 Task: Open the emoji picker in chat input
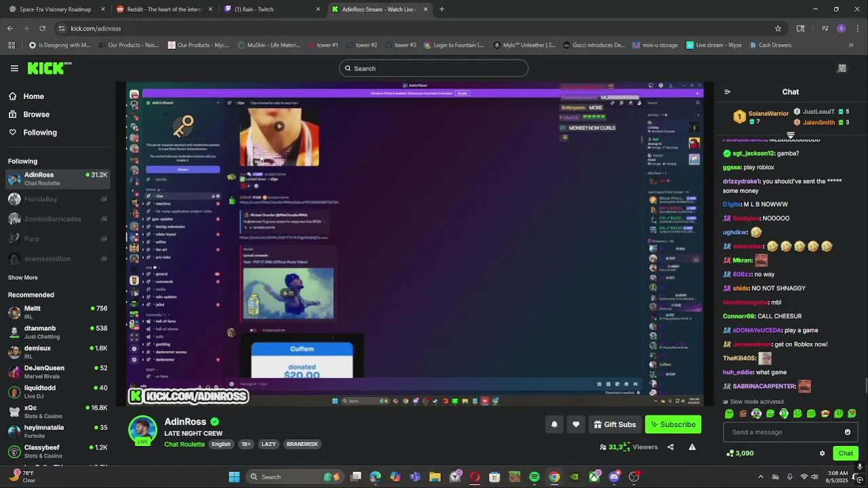848,432
